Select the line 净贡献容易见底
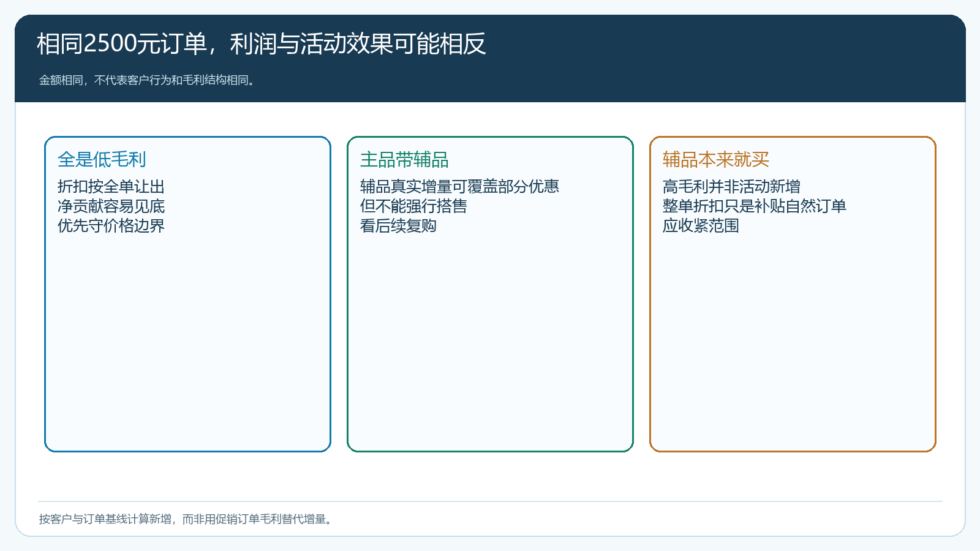The height and width of the screenshot is (551, 980). pyautogui.click(x=111, y=206)
